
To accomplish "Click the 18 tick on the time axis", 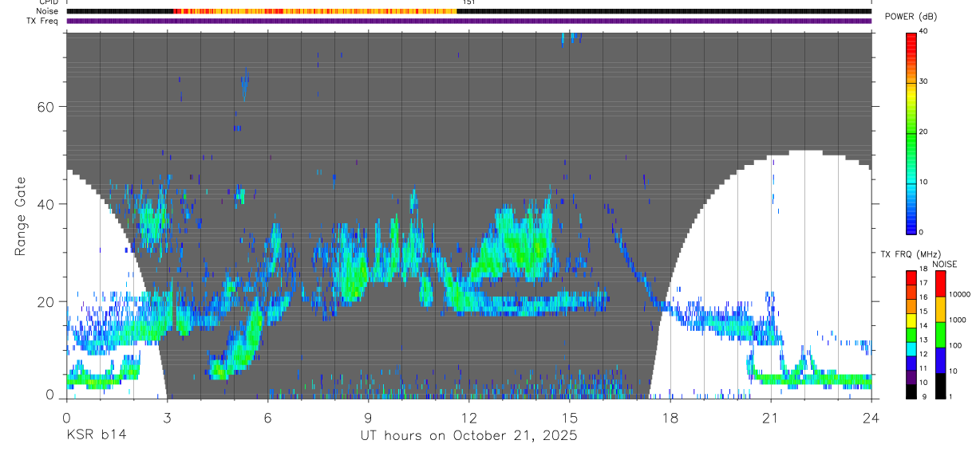I will tap(670, 417).
